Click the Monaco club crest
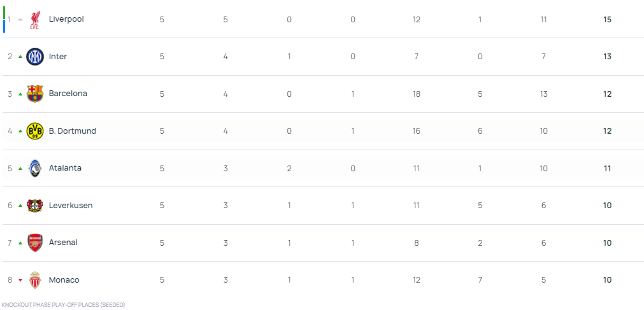The width and height of the screenshot is (644, 310). tap(35, 280)
